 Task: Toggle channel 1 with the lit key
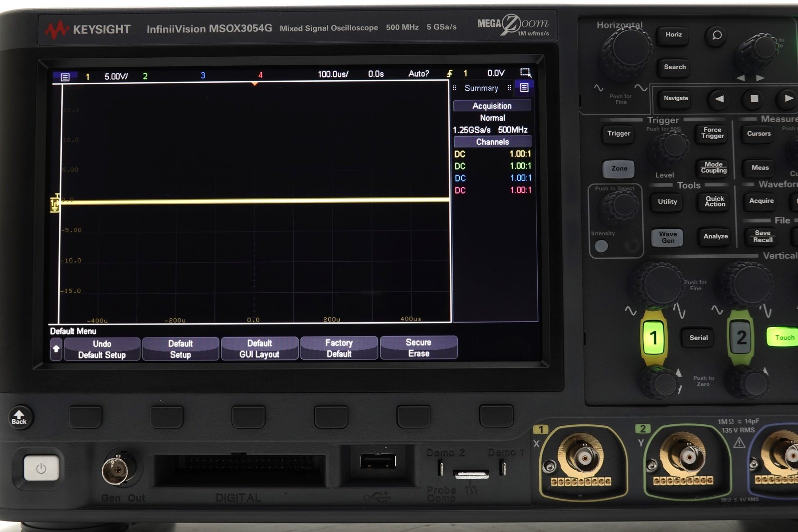tap(653, 338)
